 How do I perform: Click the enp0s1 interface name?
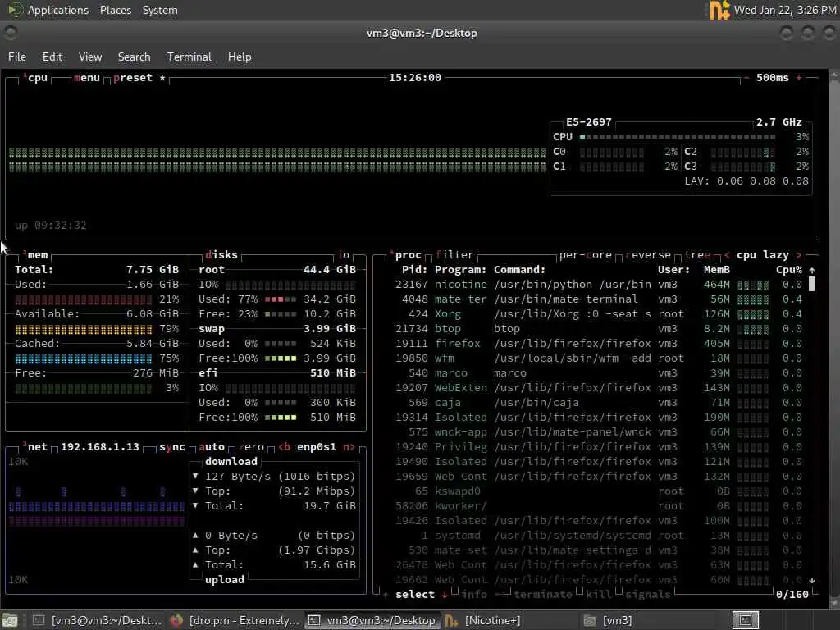click(x=317, y=447)
